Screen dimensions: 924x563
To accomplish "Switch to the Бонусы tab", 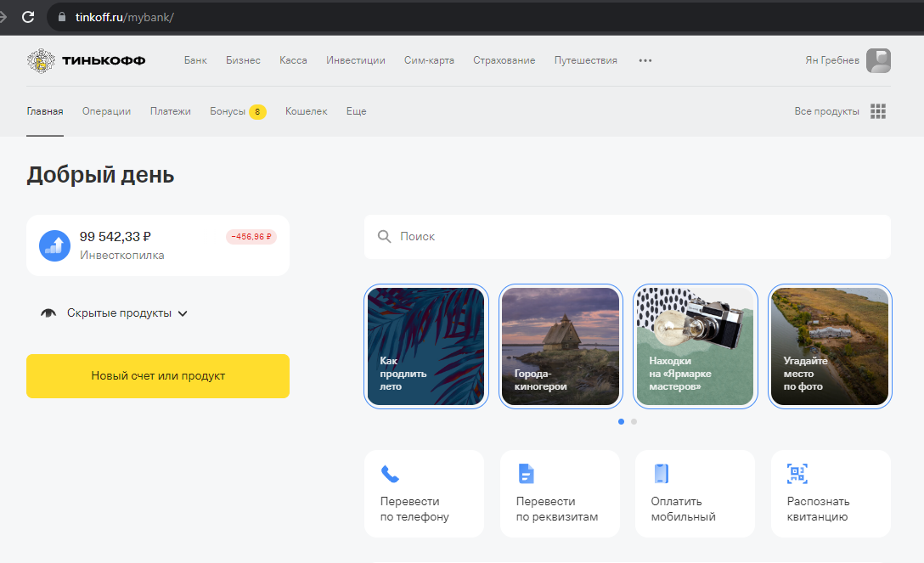I will pos(228,111).
